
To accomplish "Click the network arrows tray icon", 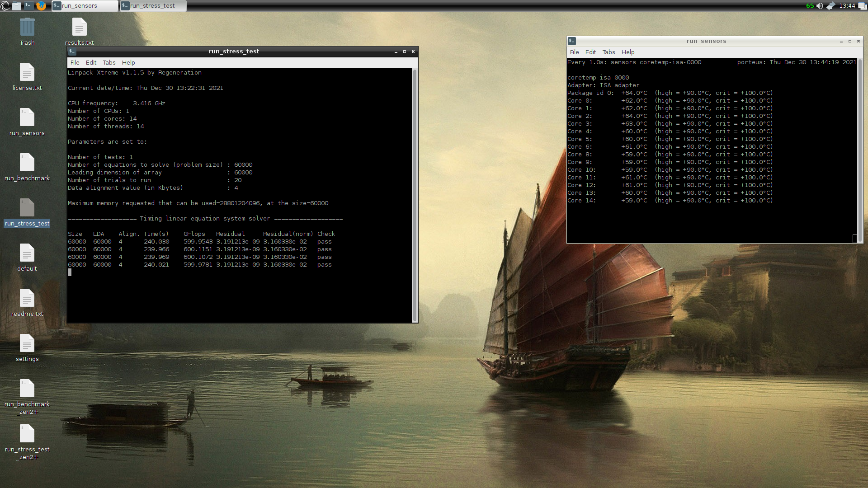I will click(x=830, y=6).
